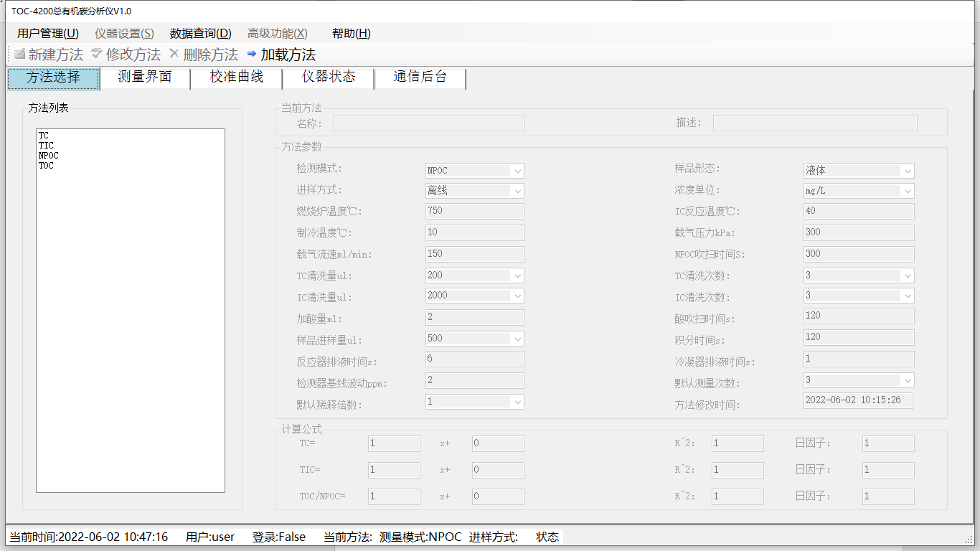Open the 用户管理(U) menu

pyautogui.click(x=48, y=33)
